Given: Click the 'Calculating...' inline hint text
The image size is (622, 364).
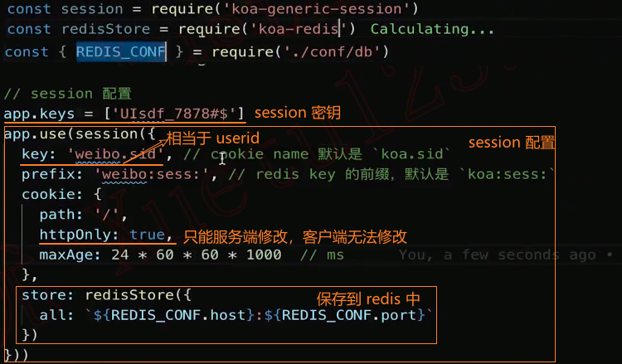Looking at the screenshot, I should (432, 29).
